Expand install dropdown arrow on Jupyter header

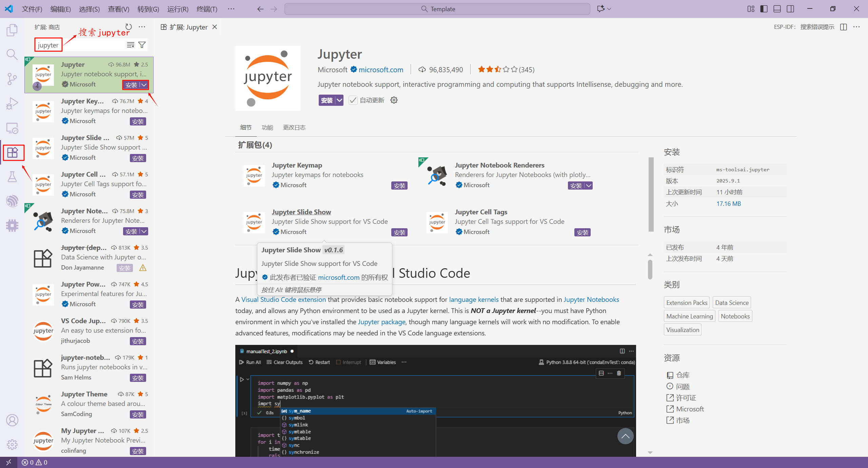coord(339,100)
